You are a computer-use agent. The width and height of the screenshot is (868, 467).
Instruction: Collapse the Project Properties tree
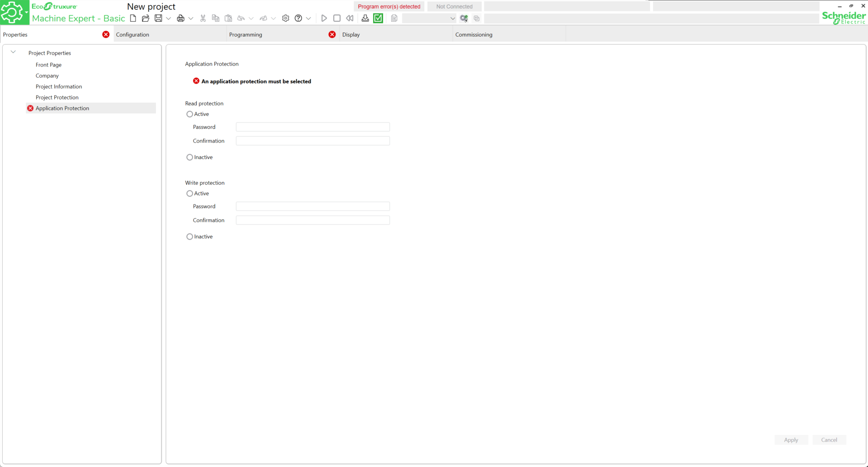click(13, 52)
